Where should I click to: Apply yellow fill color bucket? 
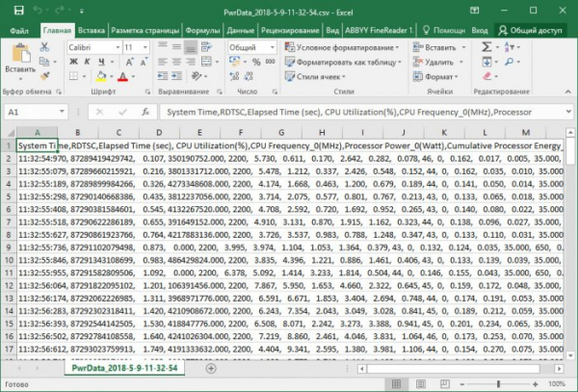101,76
